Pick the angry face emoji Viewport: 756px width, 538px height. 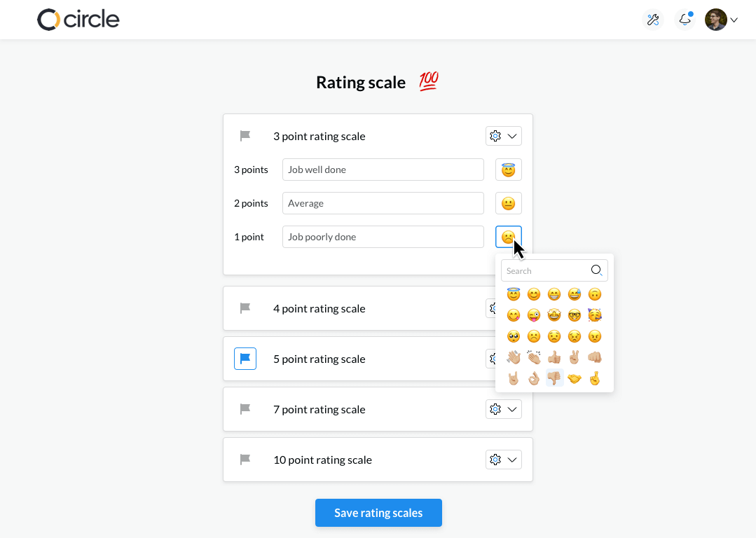tap(595, 336)
